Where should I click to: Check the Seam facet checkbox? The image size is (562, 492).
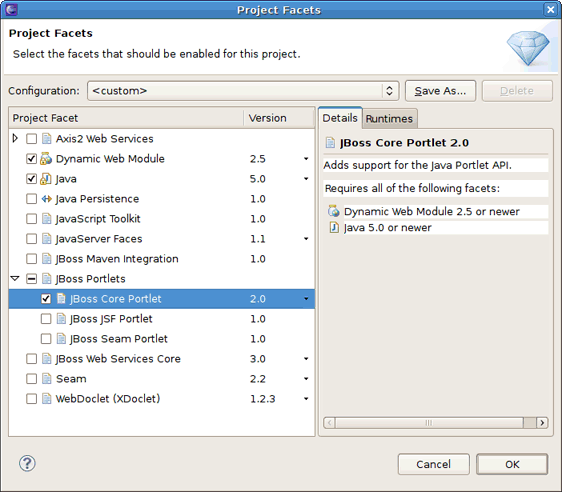pyautogui.click(x=32, y=379)
